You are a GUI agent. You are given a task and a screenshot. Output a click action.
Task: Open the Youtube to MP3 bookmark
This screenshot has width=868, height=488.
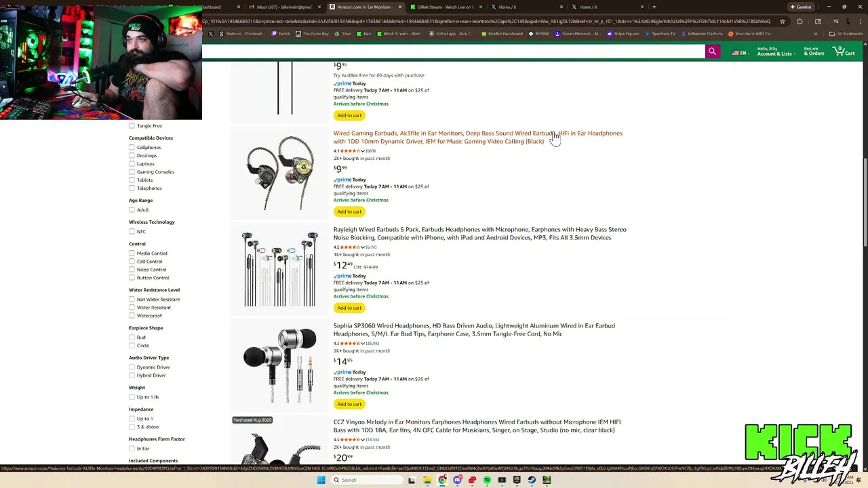(x=750, y=34)
